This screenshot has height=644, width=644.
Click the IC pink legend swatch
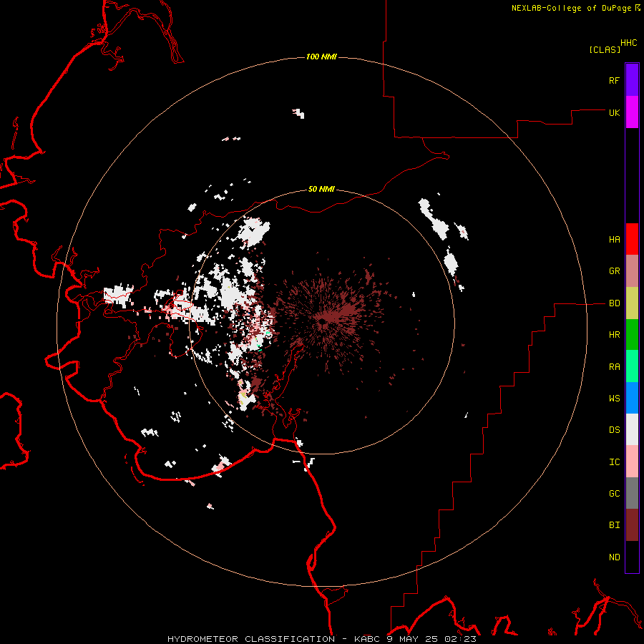coord(632,462)
